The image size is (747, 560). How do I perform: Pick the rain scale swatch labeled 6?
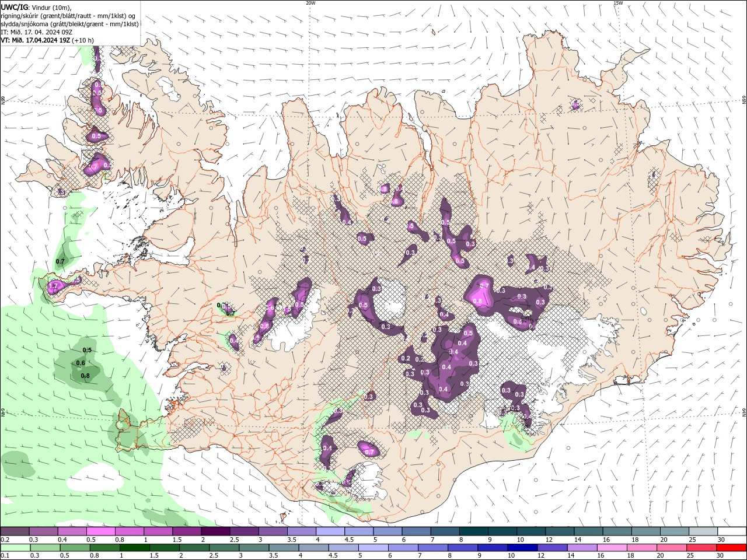point(403,548)
